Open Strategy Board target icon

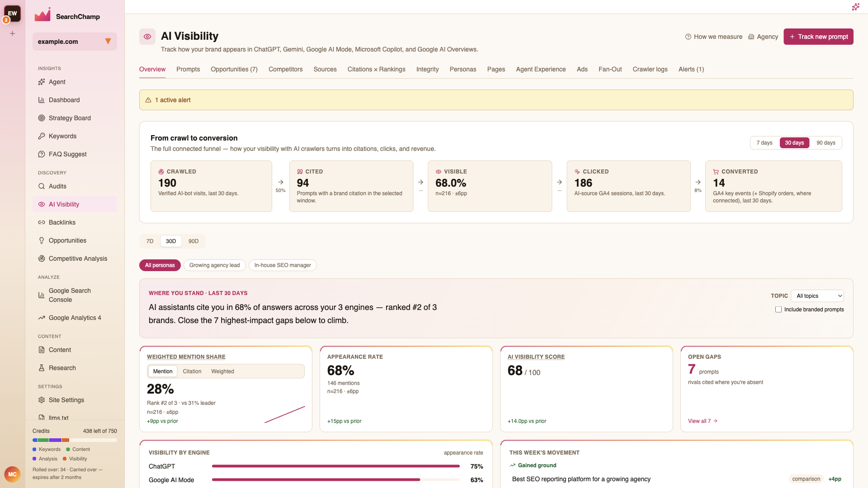(42, 118)
